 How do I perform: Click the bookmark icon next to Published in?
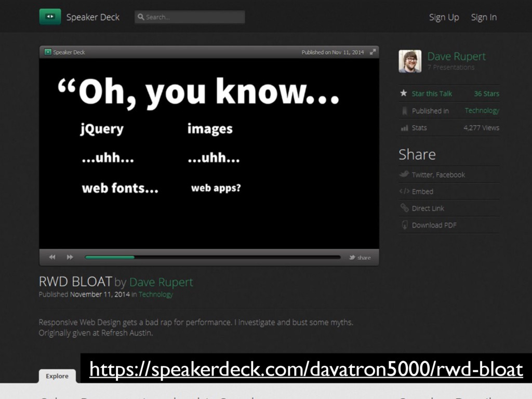point(404,111)
